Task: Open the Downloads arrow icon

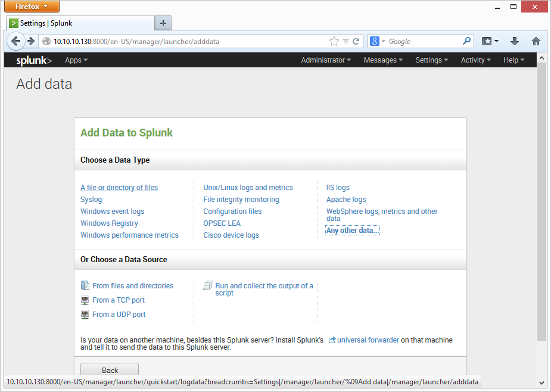Action: coord(515,41)
